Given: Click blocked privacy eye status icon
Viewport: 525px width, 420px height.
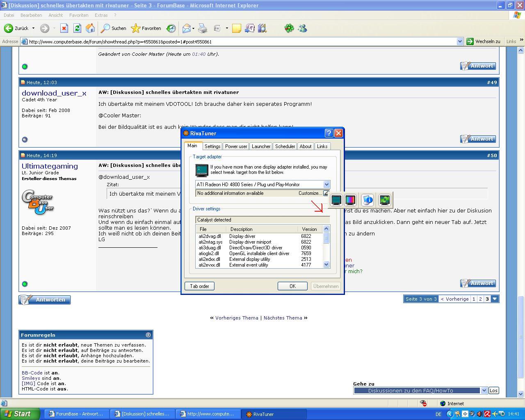Looking at the screenshot, I should (423, 404).
